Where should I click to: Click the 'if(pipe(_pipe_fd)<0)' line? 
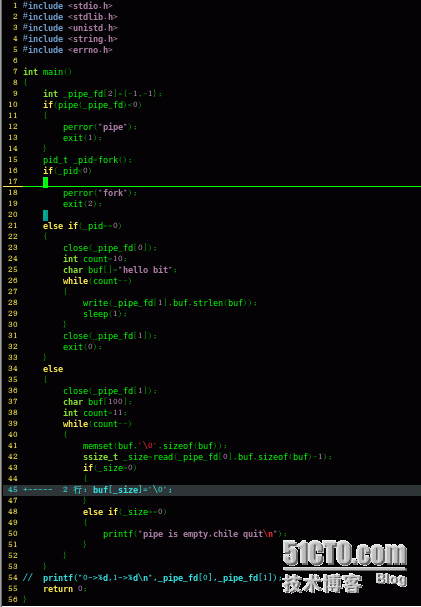92,105
